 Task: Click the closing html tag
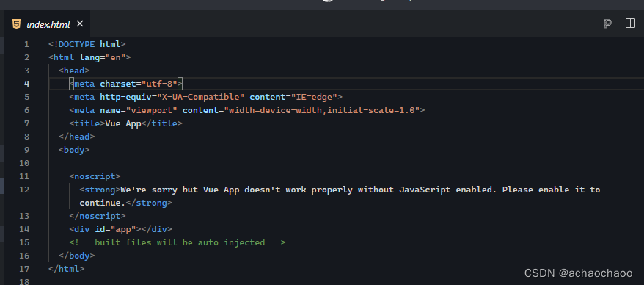[x=67, y=269]
